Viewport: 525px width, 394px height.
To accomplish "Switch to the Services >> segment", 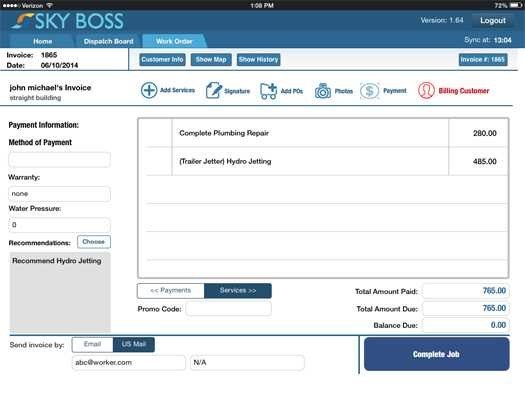I will coord(238,291).
